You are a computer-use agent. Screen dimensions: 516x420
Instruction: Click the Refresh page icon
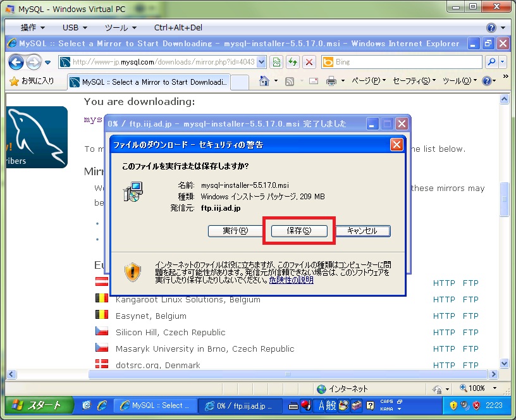click(293, 62)
